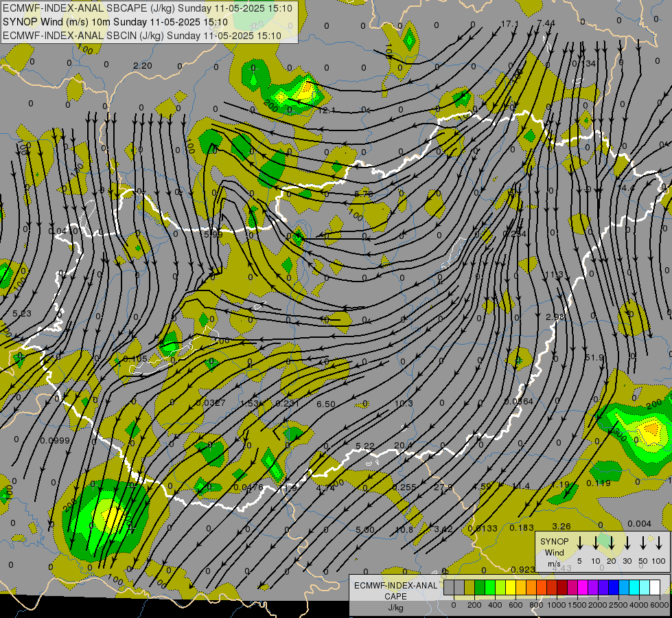Click the 14.4 value on the map
The image size is (672, 618).
pos(626,188)
